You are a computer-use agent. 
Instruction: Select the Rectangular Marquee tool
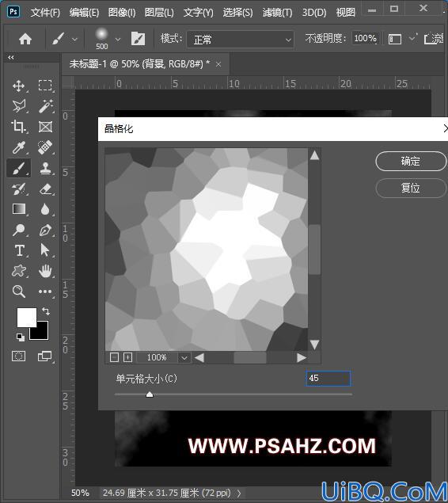point(45,86)
